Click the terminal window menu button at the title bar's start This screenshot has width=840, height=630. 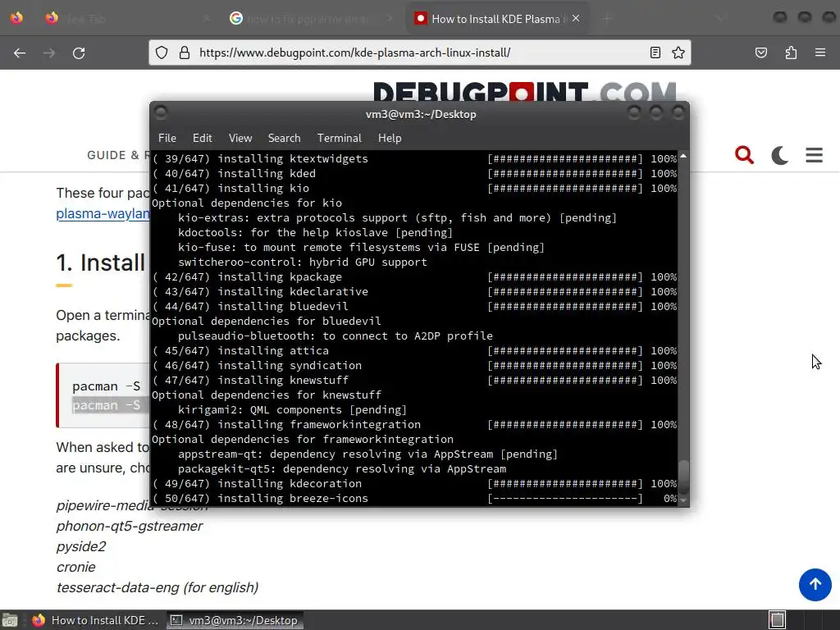pos(160,112)
